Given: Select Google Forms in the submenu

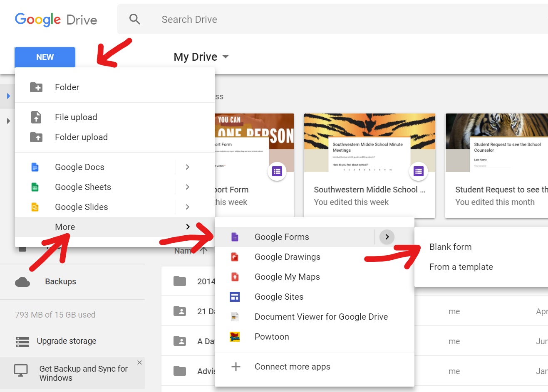Looking at the screenshot, I should point(315,237).
